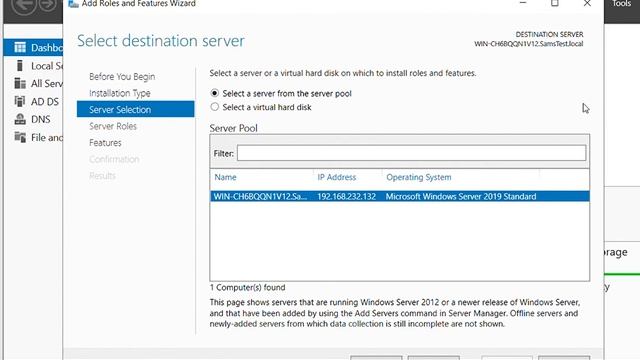This screenshot has height=360, width=640.
Task: Minimize the wizard window
Action: 523,3
